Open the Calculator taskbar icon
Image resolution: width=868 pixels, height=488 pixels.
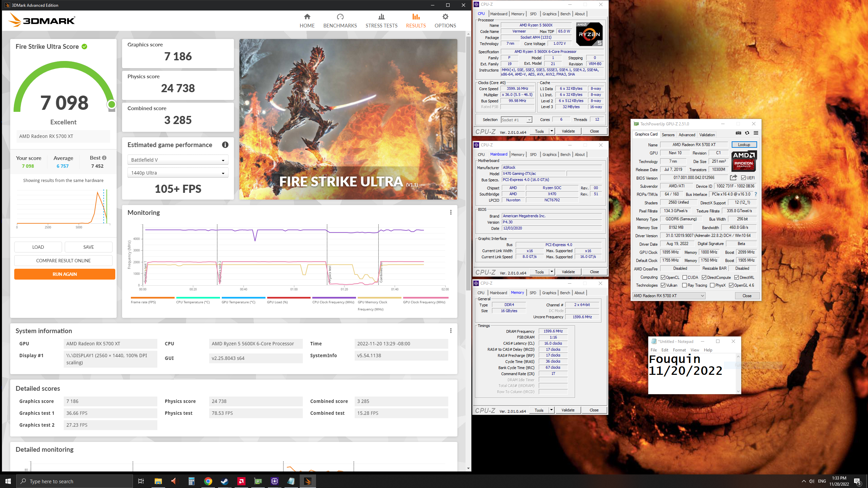191,481
